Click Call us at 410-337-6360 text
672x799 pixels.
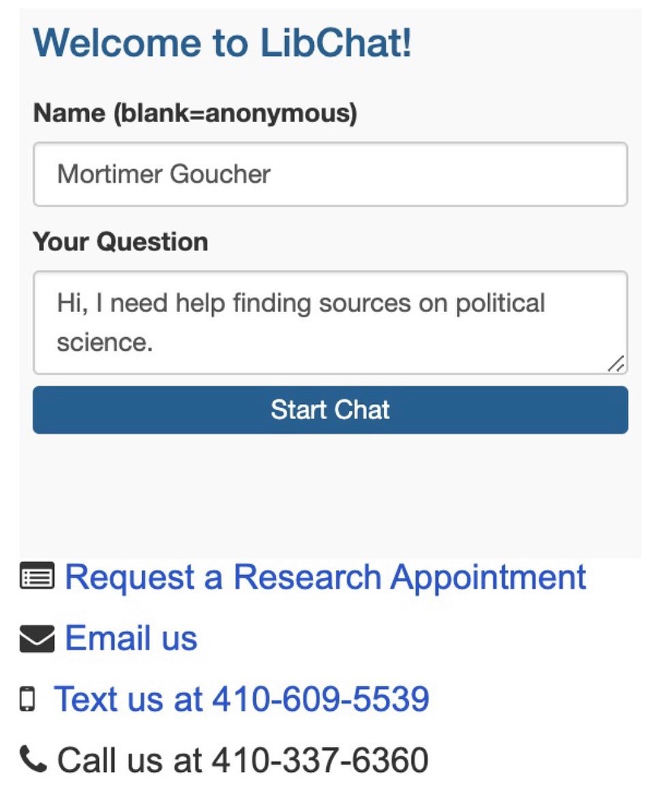242,759
